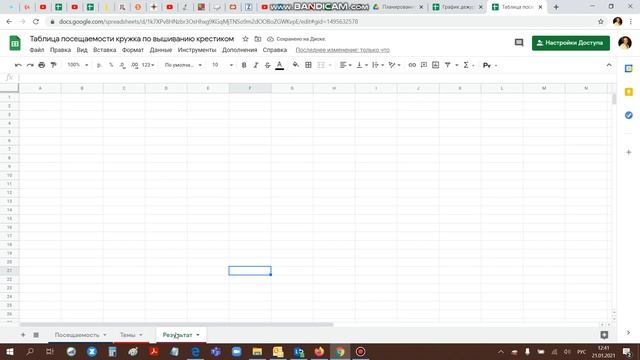Open the Справка menu
Viewport: 640px width, 360px height.
[275, 50]
